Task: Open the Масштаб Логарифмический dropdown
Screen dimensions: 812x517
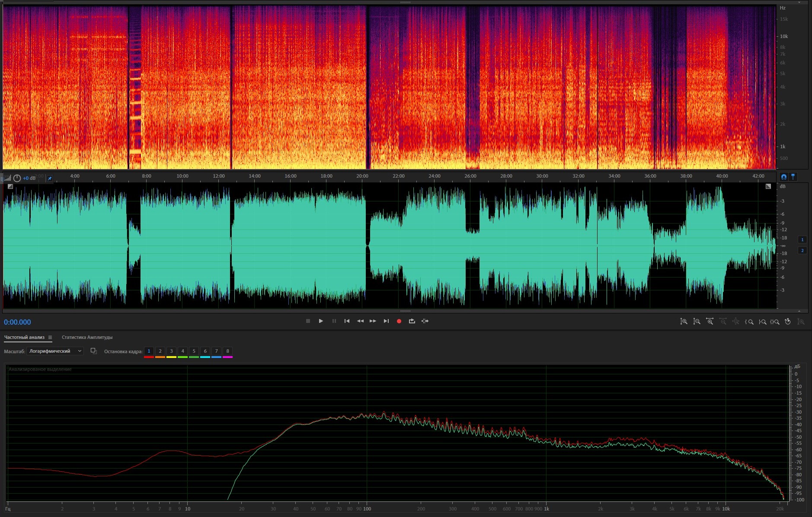Action: [x=55, y=351]
